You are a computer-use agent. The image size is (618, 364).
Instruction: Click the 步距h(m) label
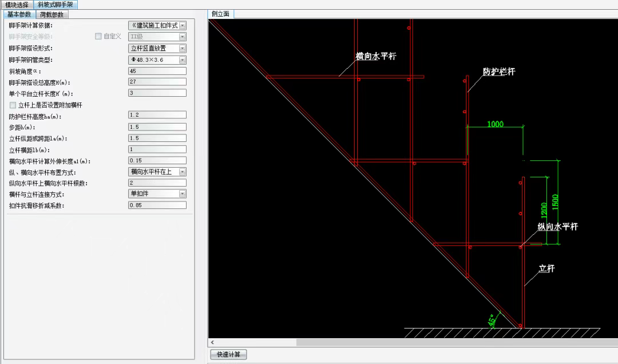(22, 128)
